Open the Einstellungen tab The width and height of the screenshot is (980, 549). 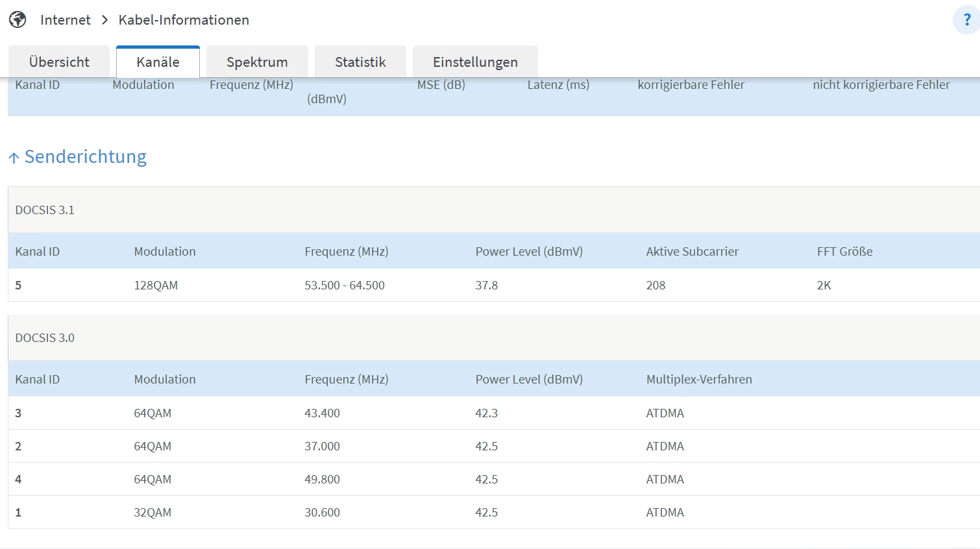pyautogui.click(x=475, y=62)
